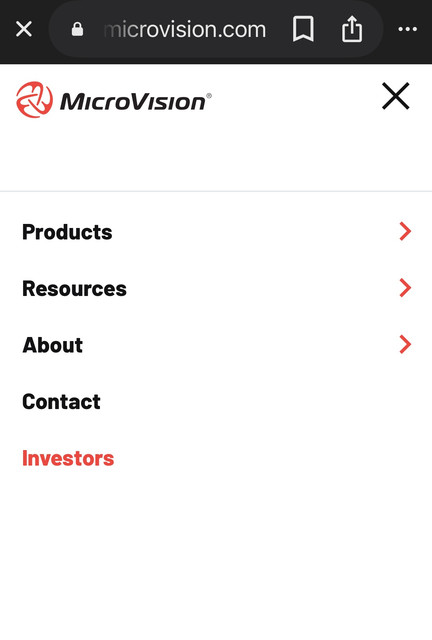Close the in-app browser with the top-left X
Image resolution: width=432 pixels, height=640 pixels.
point(24,29)
